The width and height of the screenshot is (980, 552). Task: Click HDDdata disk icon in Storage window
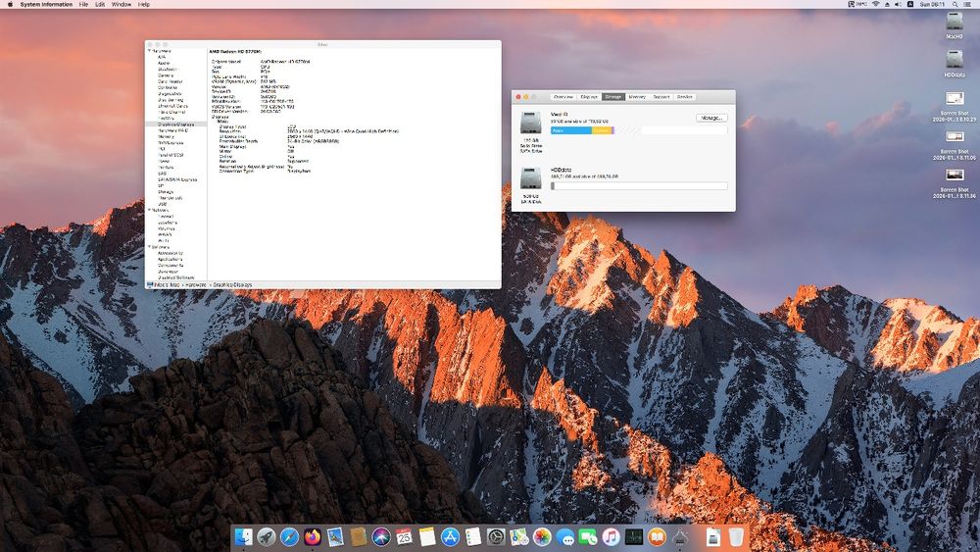coord(530,178)
